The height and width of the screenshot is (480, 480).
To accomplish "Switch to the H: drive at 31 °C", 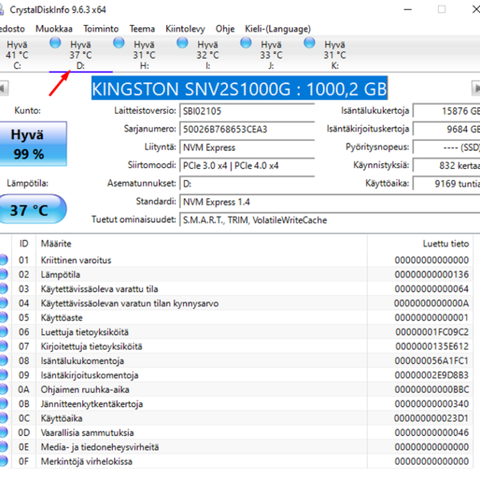I will [144, 55].
